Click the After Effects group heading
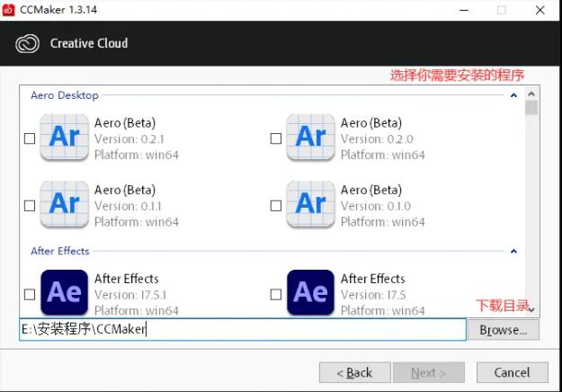 coord(60,251)
